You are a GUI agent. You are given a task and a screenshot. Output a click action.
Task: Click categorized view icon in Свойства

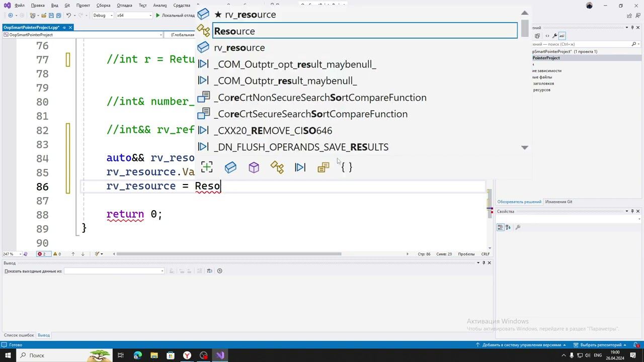pyautogui.click(x=501, y=227)
